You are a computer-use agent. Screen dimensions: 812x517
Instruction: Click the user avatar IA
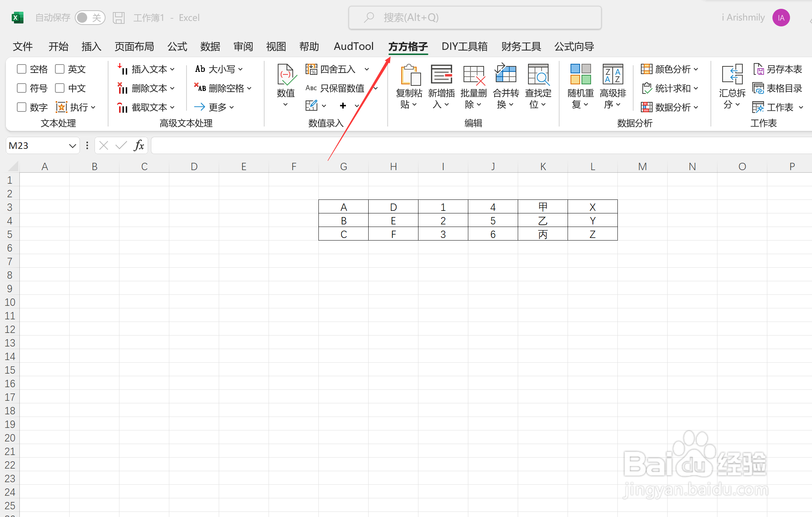pos(781,18)
